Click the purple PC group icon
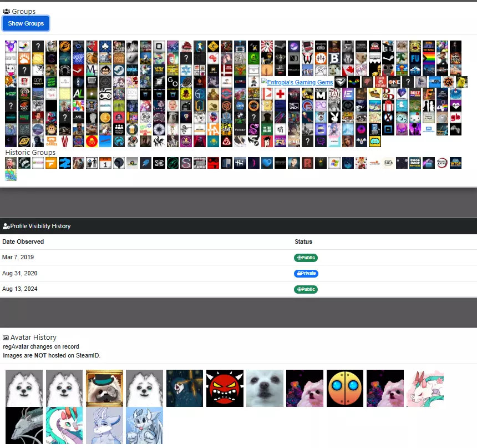 (x=321, y=105)
